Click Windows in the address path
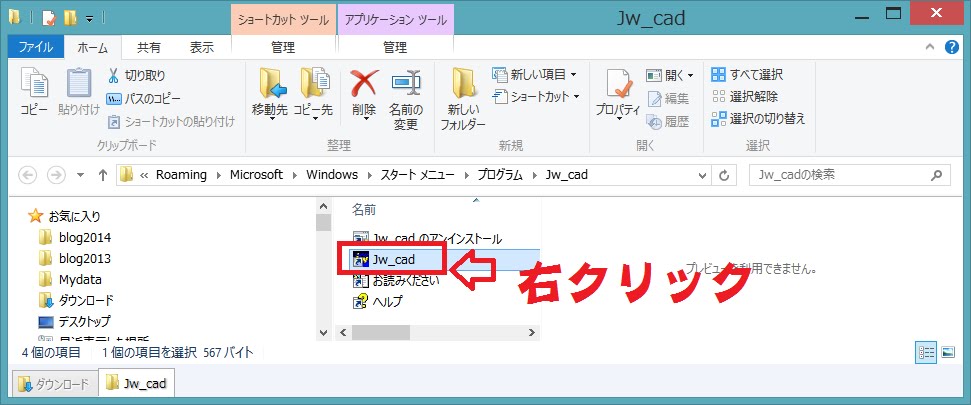This screenshot has height=405, width=971. coord(332,175)
